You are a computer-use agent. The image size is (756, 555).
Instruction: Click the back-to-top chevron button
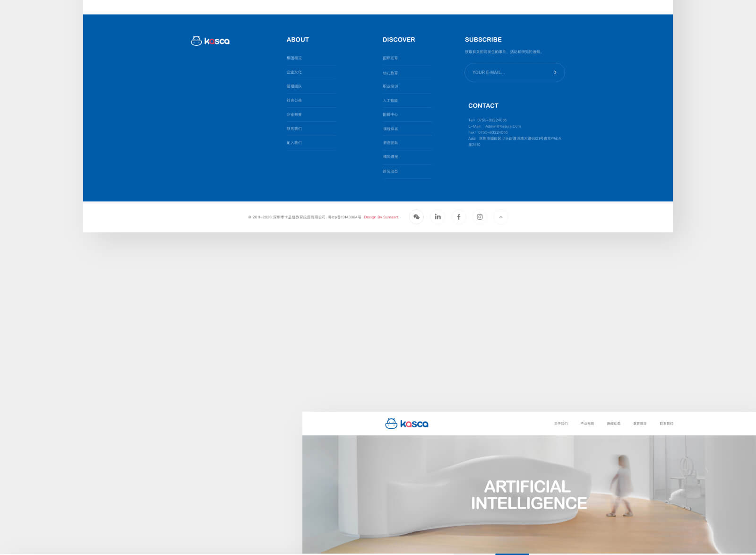coord(501,217)
